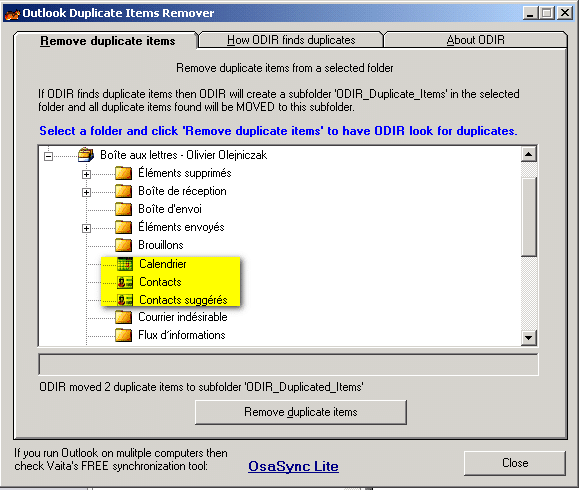579x490 pixels.
Task: Select the Éléments supprimés label
Action: pyautogui.click(x=185, y=173)
